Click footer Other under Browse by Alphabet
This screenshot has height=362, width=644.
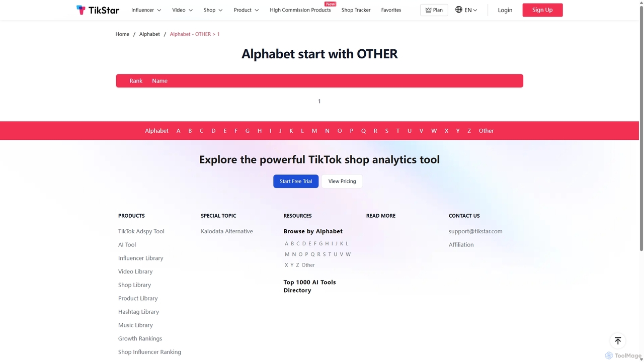(x=308, y=265)
